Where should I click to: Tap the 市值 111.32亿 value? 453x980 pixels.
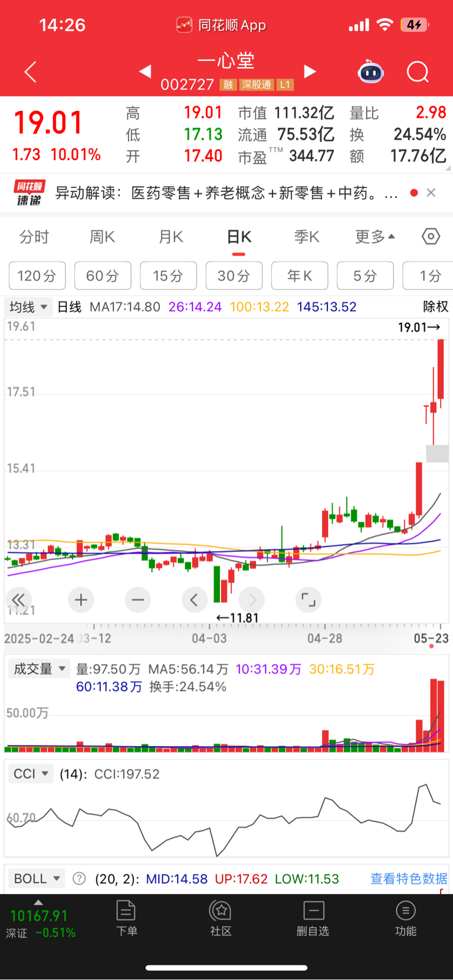304,113
